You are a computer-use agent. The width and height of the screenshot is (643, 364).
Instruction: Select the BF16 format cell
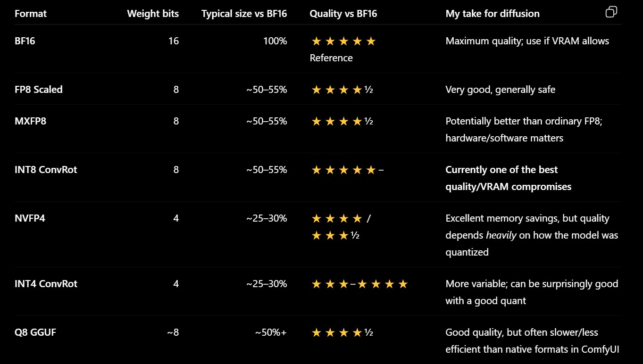25,41
